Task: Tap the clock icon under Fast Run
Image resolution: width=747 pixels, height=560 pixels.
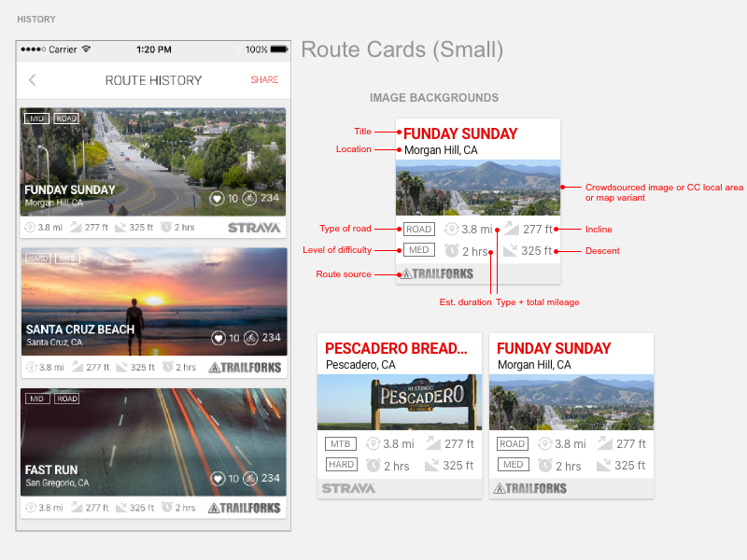Action: point(167,507)
